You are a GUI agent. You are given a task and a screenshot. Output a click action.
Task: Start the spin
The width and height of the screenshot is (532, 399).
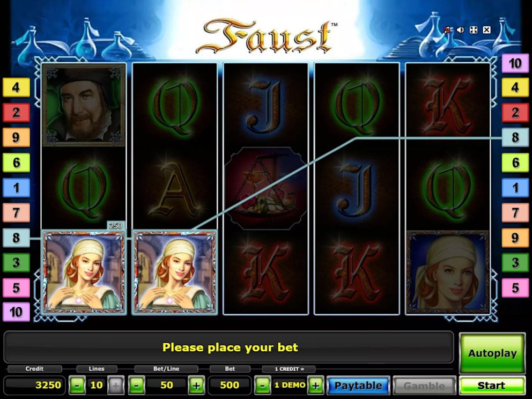coord(492,386)
